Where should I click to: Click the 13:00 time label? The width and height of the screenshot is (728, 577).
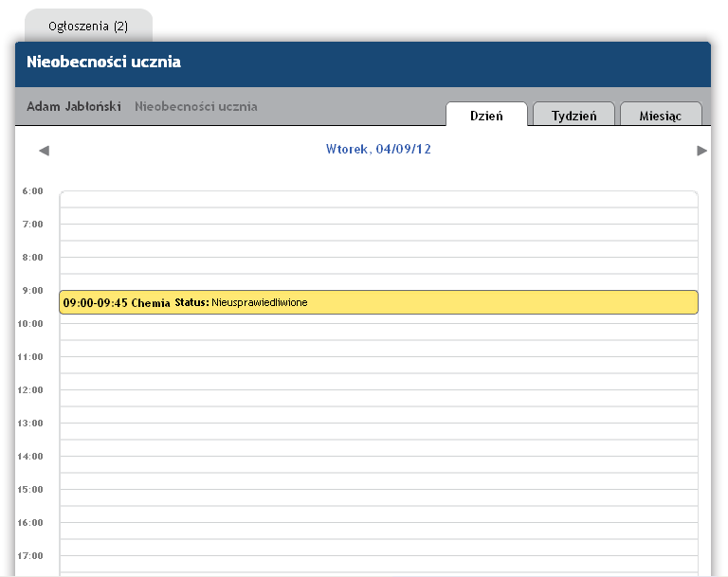tap(30, 423)
